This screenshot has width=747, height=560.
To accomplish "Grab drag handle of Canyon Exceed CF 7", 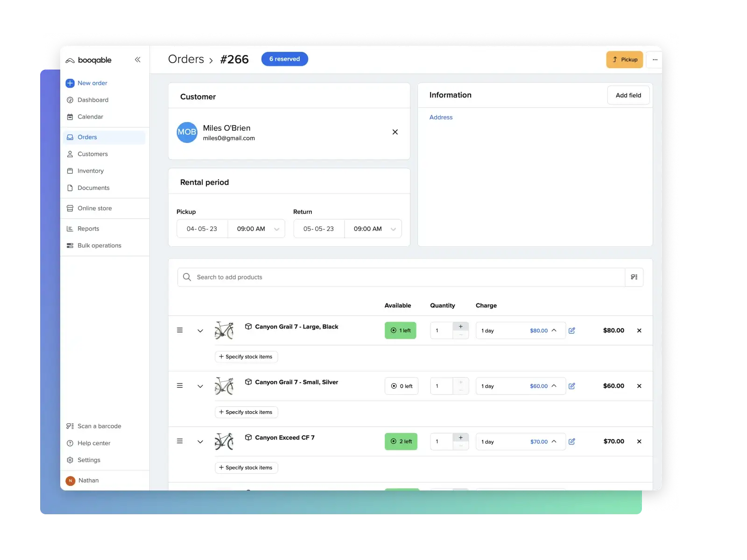I will point(180,441).
